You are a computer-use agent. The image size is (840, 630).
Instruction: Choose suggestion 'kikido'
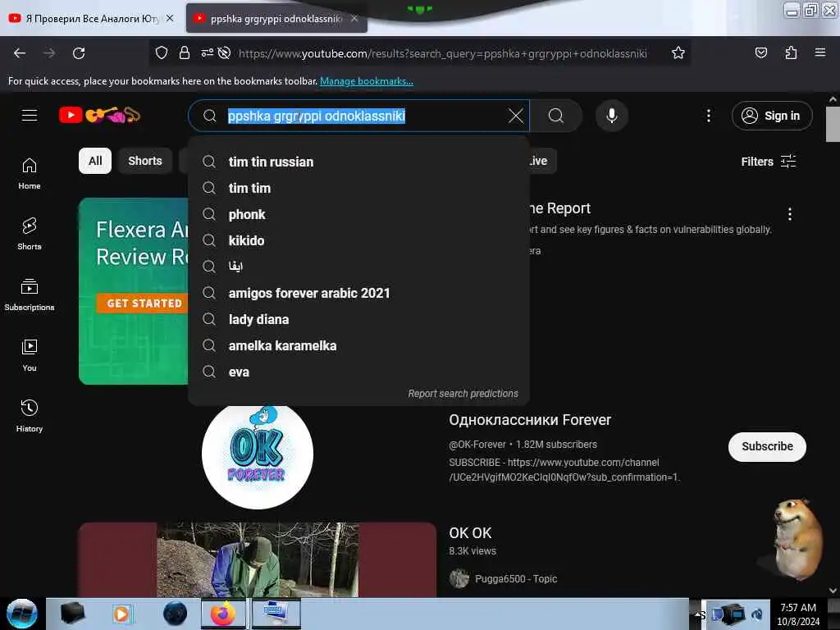[359, 240]
